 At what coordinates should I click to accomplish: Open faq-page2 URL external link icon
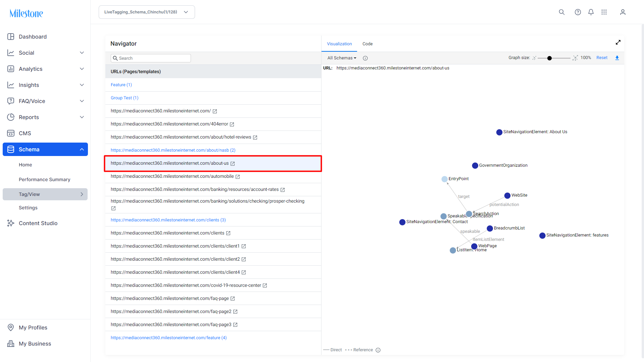pyautogui.click(x=235, y=312)
